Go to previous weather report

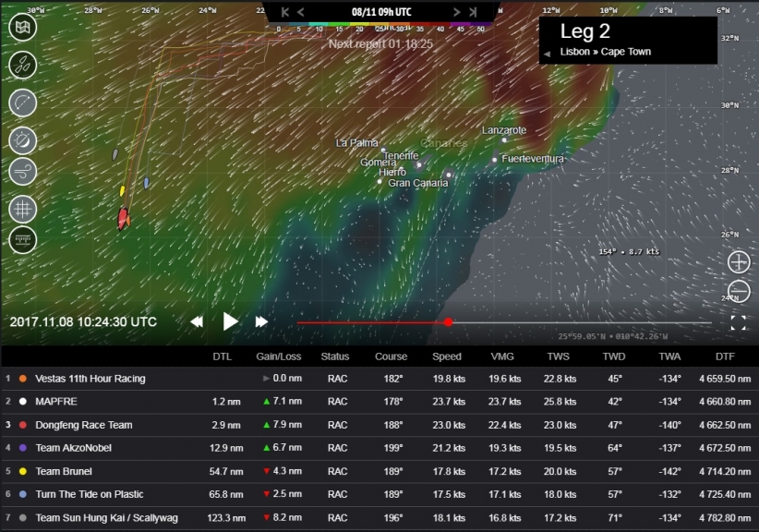[301, 12]
